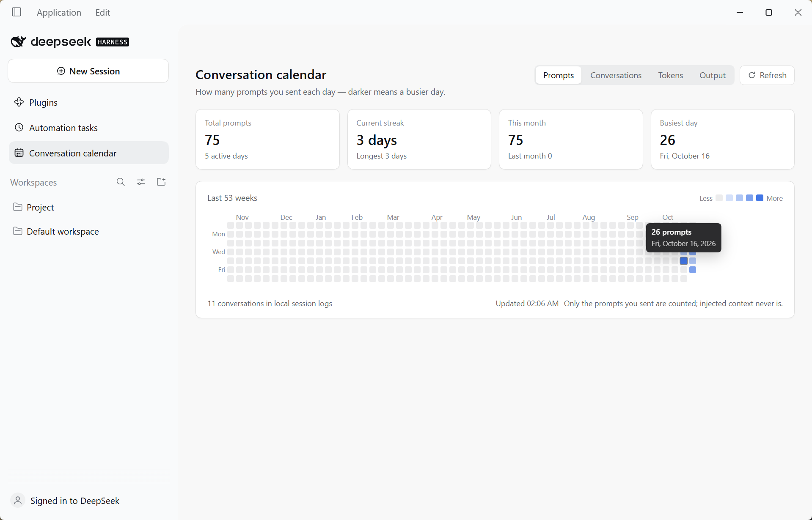This screenshot has width=812, height=520.
Task: Toggle the sidebar panel icon
Action: tap(17, 12)
